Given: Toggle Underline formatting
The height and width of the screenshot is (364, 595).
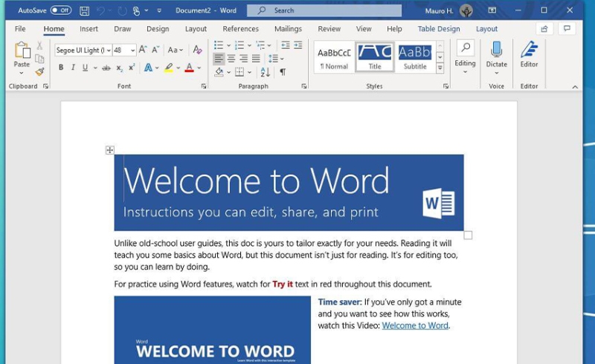Looking at the screenshot, I should point(85,68).
